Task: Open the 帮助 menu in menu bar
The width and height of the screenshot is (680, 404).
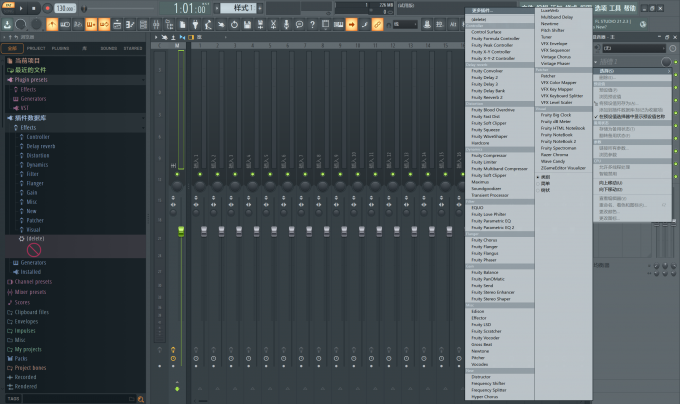Action: [630, 8]
